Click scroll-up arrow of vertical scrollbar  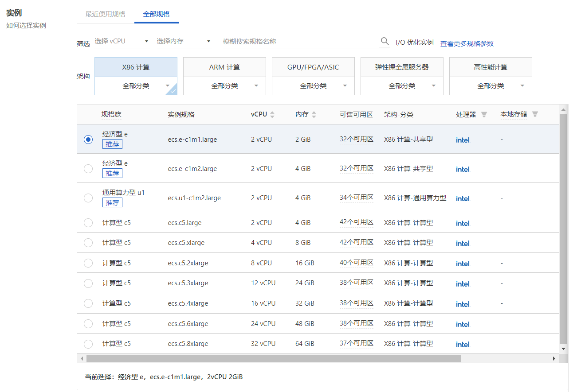(x=564, y=109)
